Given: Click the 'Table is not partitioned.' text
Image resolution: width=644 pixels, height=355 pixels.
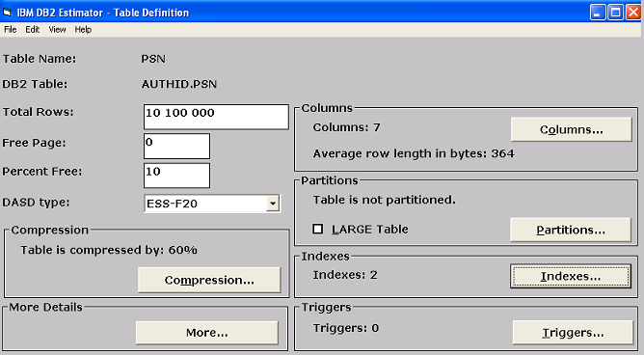Looking at the screenshot, I should [x=385, y=200].
